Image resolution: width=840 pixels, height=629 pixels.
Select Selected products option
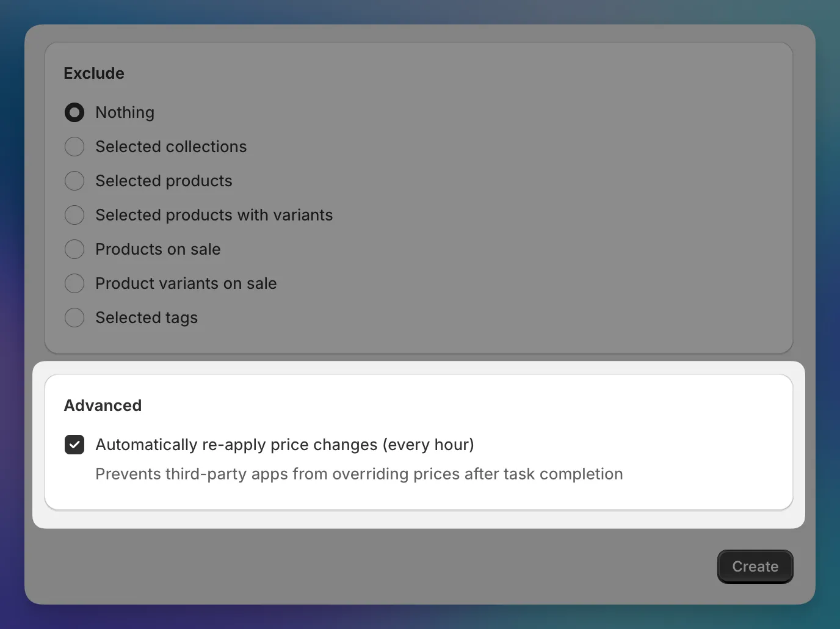(x=74, y=181)
